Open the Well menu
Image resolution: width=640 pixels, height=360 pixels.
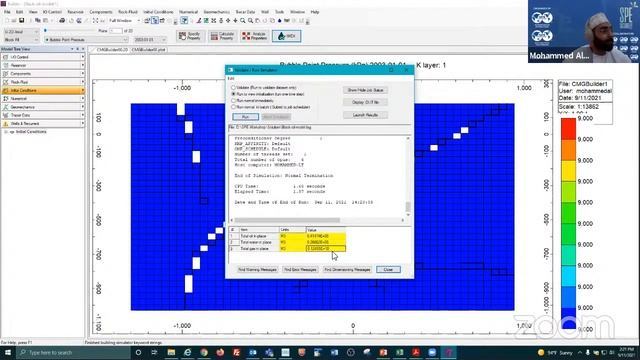tap(265, 12)
